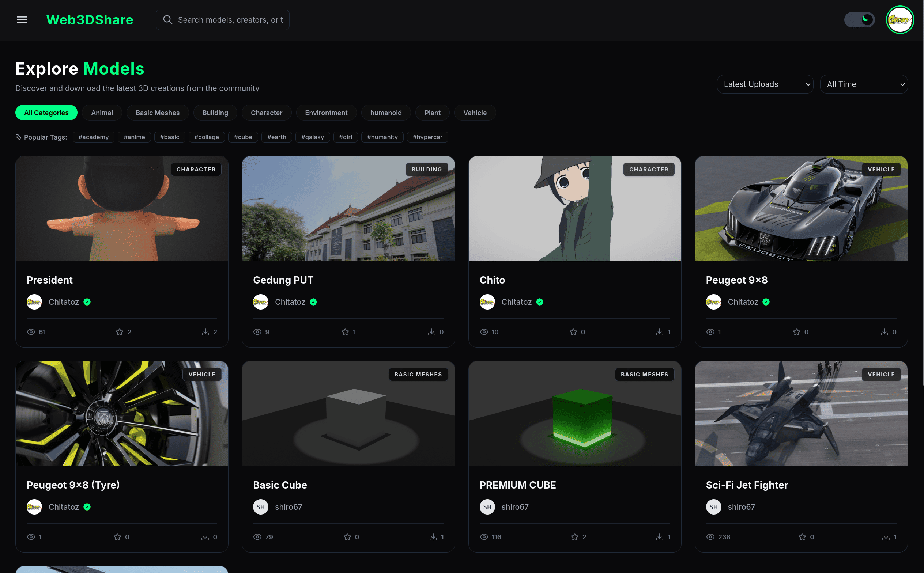The image size is (924, 573).
Task: Filter by Animal category
Action: click(102, 113)
